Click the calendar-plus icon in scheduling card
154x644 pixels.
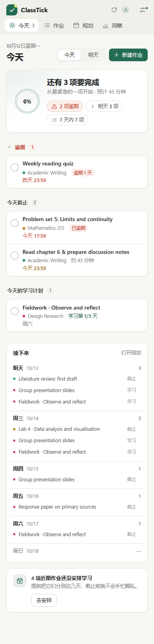click(20, 581)
